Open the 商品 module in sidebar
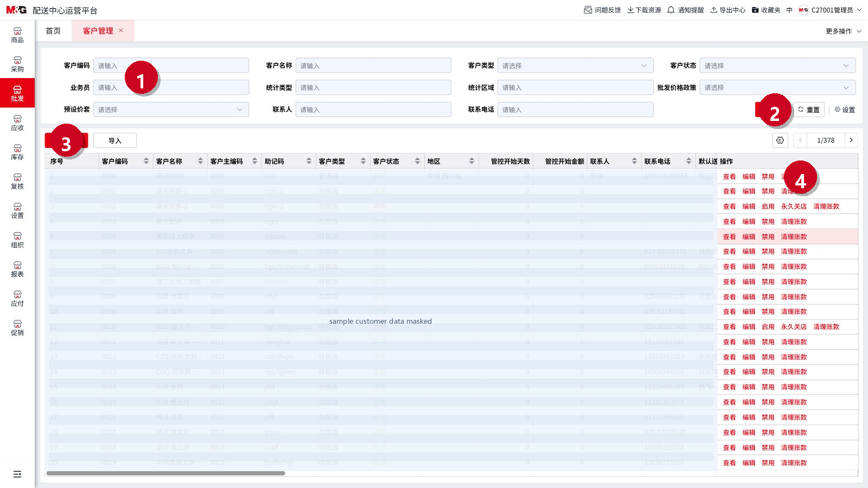 click(x=17, y=35)
